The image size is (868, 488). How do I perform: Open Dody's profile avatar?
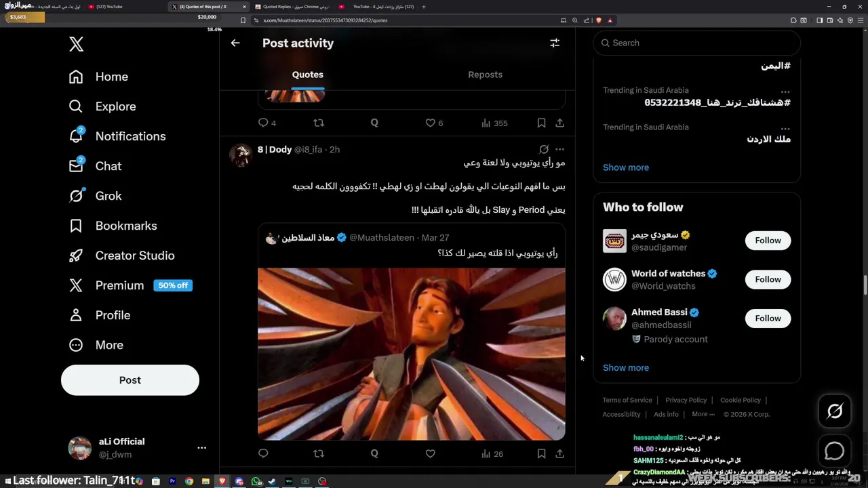coord(241,155)
